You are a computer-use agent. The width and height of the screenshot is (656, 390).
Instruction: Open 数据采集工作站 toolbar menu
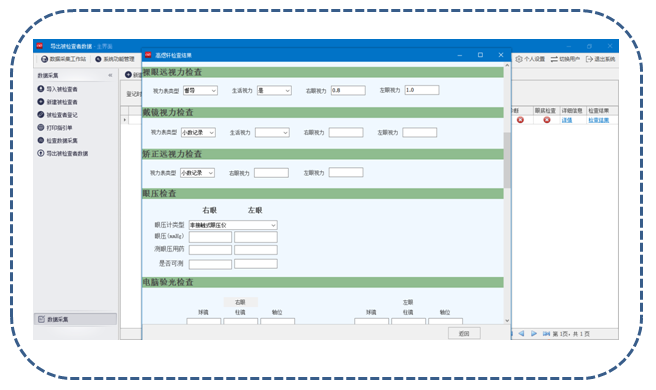[63, 59]
